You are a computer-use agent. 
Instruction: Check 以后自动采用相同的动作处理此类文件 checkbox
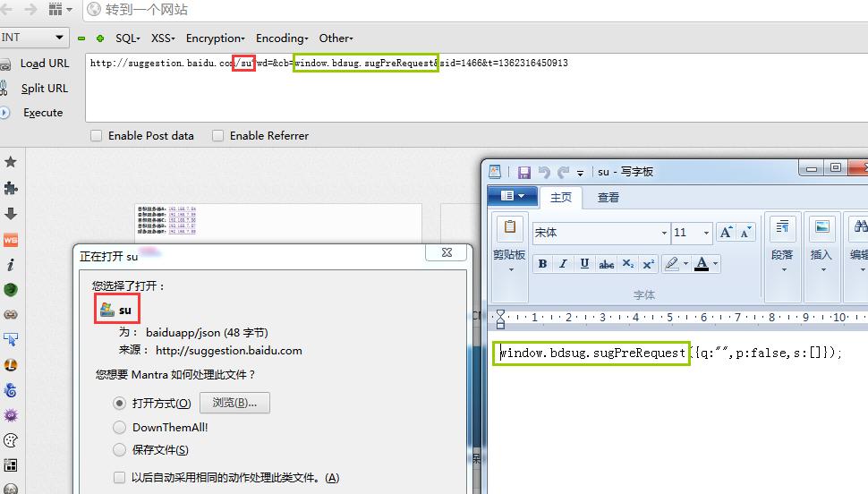(x=119, y=477)
